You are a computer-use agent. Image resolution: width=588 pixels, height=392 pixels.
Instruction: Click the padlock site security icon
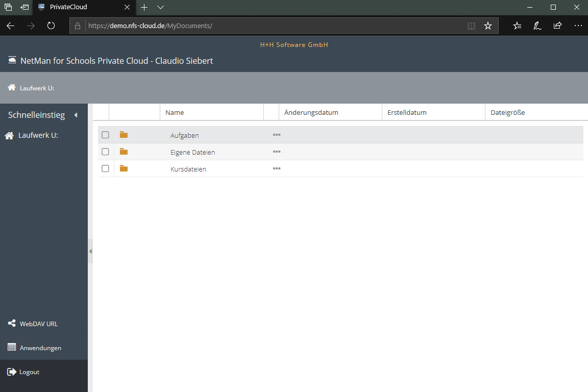click(78, 26)
